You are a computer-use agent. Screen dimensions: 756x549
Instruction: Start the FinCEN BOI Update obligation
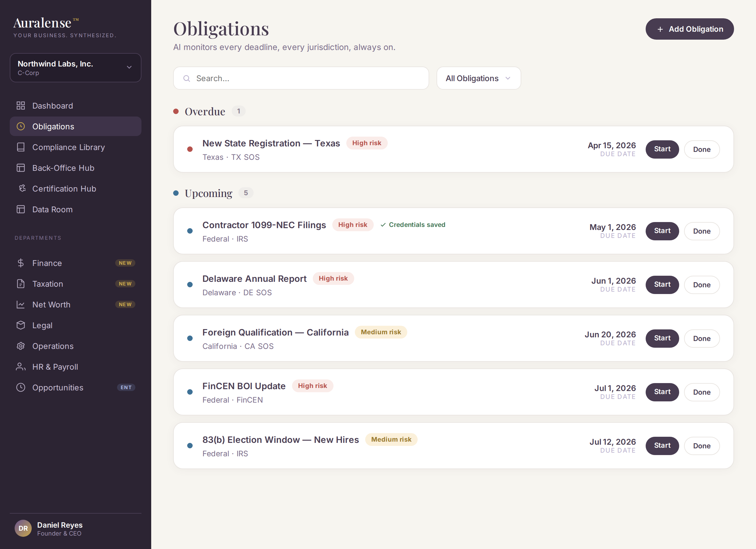tap(662, 392)
